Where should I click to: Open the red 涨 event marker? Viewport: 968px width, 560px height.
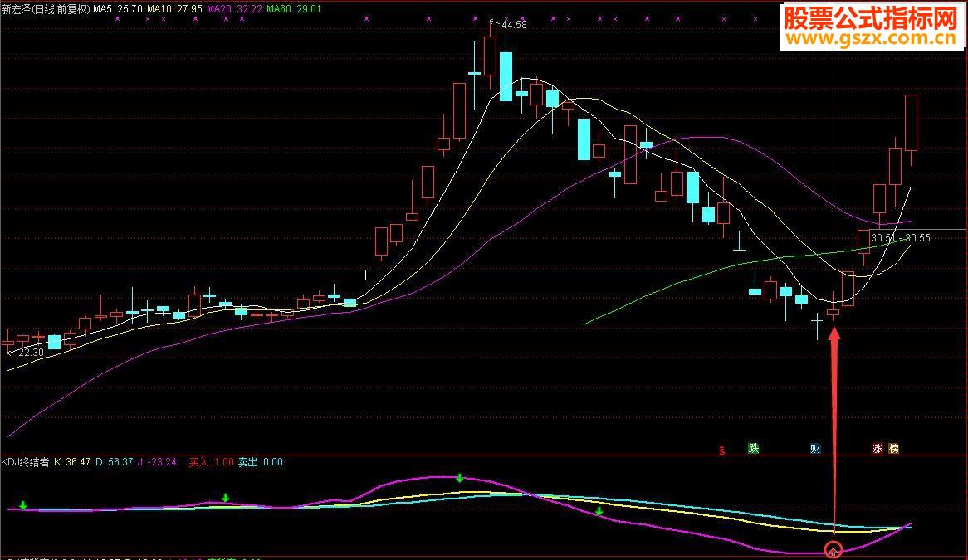(x=878, y=448)
